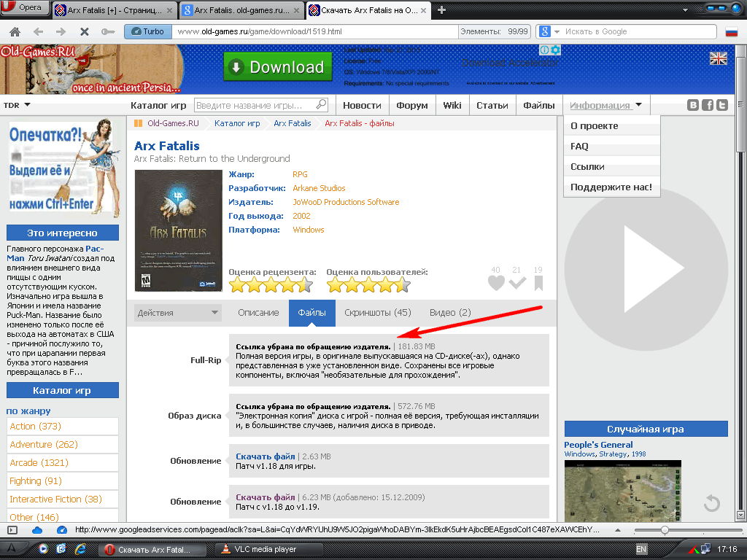Click the large video play button
The image size is (747, 560).
[646, 269]
